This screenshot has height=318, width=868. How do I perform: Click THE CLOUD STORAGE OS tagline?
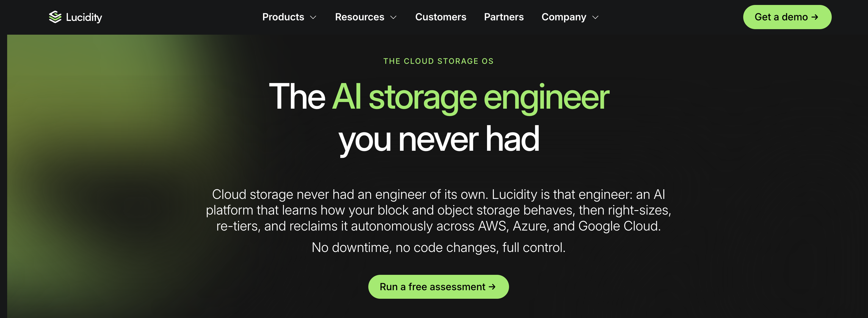[438, 61]
